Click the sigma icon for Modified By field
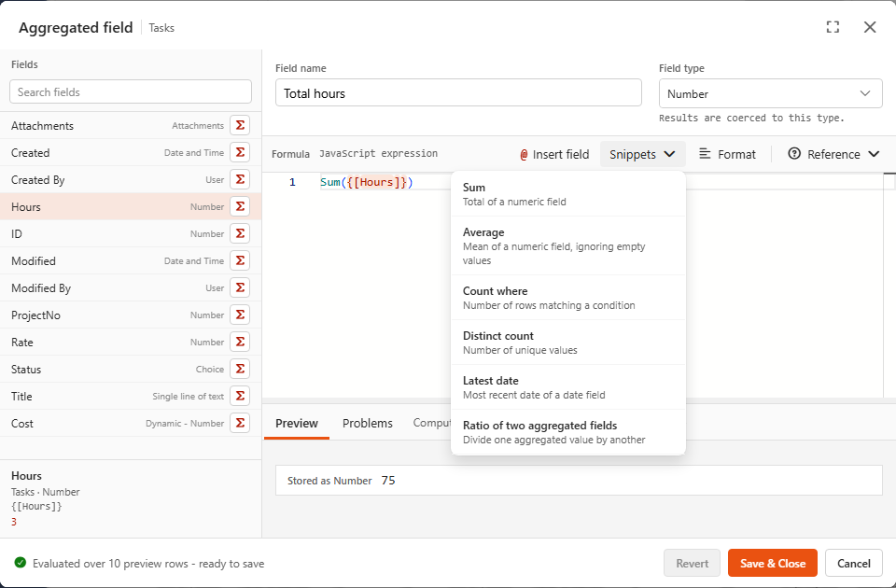Image resolution: width=896 pixels, height=588 pixels. (240, 287)
